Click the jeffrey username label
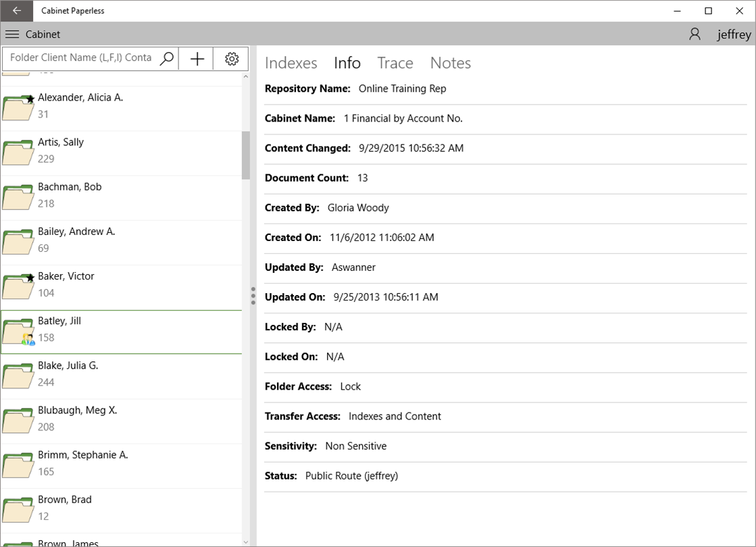Screen dimensions: 756x547 point(734,35)
